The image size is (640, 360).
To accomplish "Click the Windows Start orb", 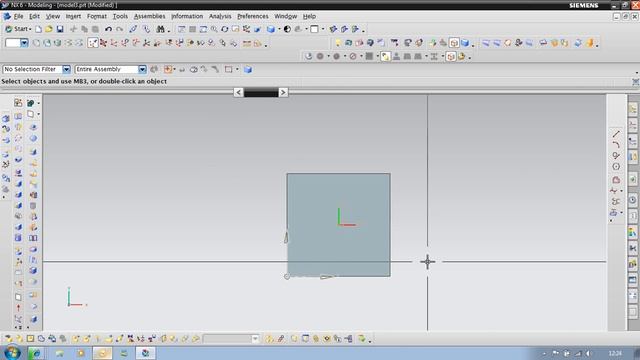I will pyautogui.click(x=12, y=353).
